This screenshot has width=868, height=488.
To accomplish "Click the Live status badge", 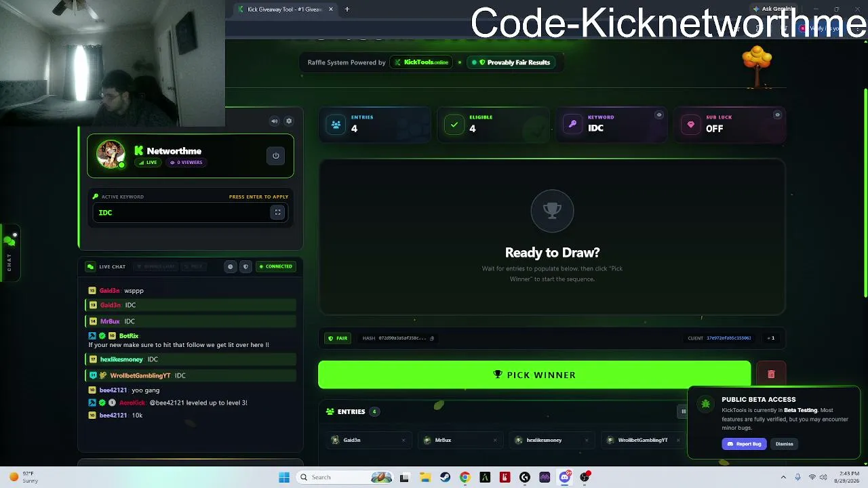I will 148,163.
